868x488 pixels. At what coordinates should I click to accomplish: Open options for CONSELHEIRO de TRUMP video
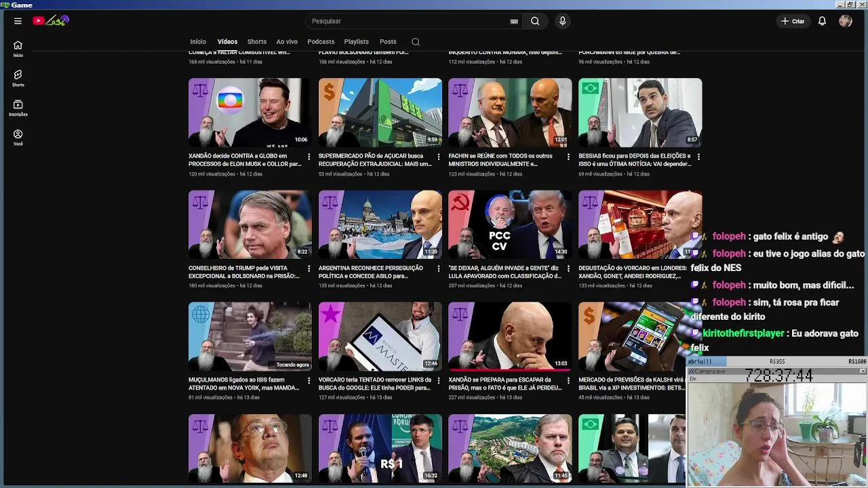pos(309,268)
